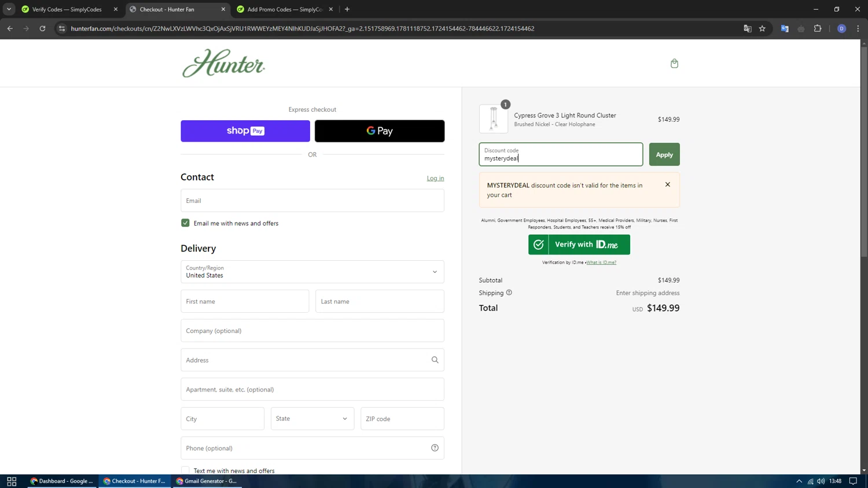Click the browser forward arrow
The width and height of the screenshot is (868, 488).
pyautogui.click(x=26, y=28)
